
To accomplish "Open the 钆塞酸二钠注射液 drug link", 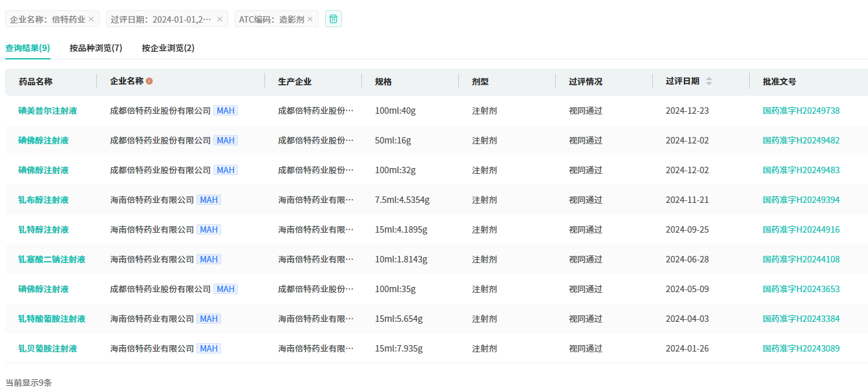I will pyautogui.click(x=52, y=259).
